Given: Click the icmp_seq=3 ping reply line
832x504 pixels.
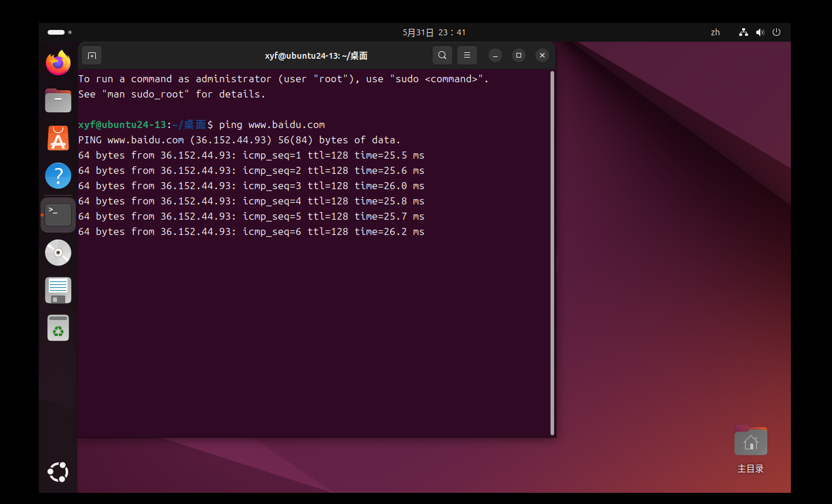Looking at the screenshot, I should click(x=251, y=186).
